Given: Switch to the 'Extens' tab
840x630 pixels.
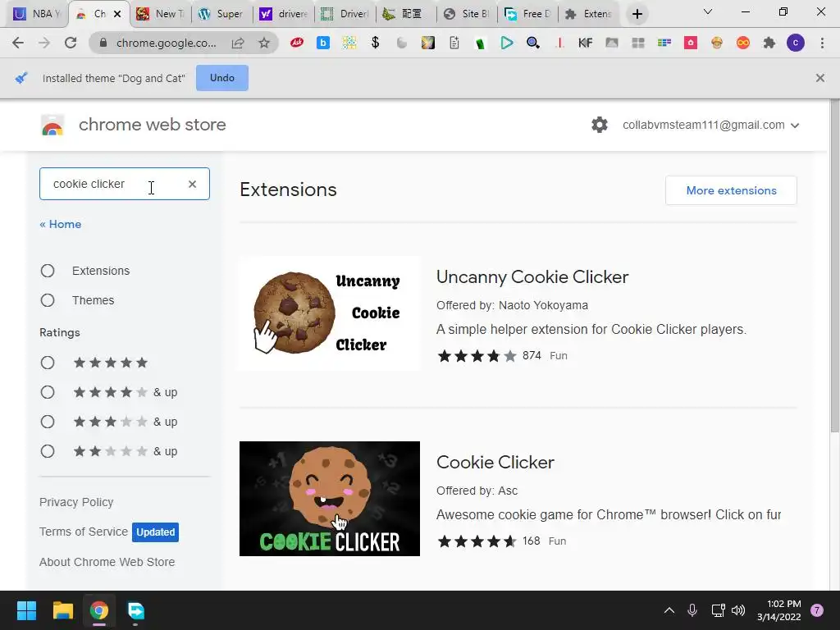Looking at the screenshot, I should [589, 14].
